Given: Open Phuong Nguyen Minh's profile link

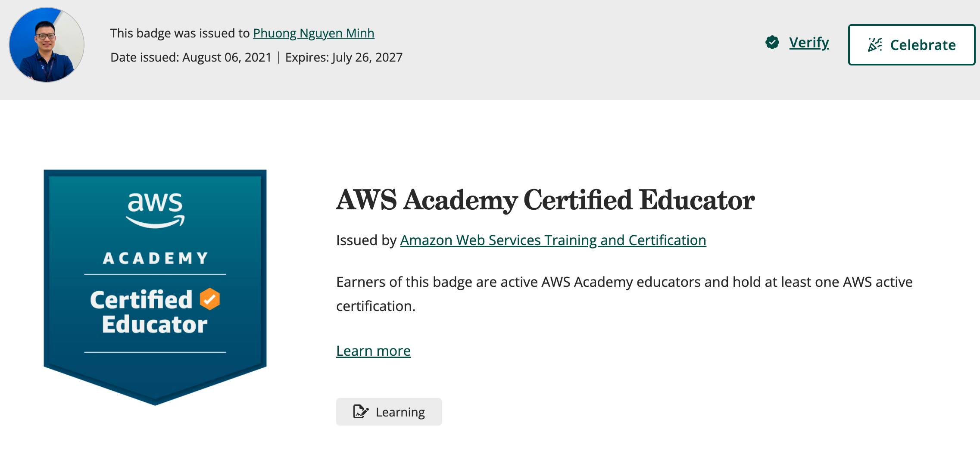Looking at the screenshot, I should [313, 33].
